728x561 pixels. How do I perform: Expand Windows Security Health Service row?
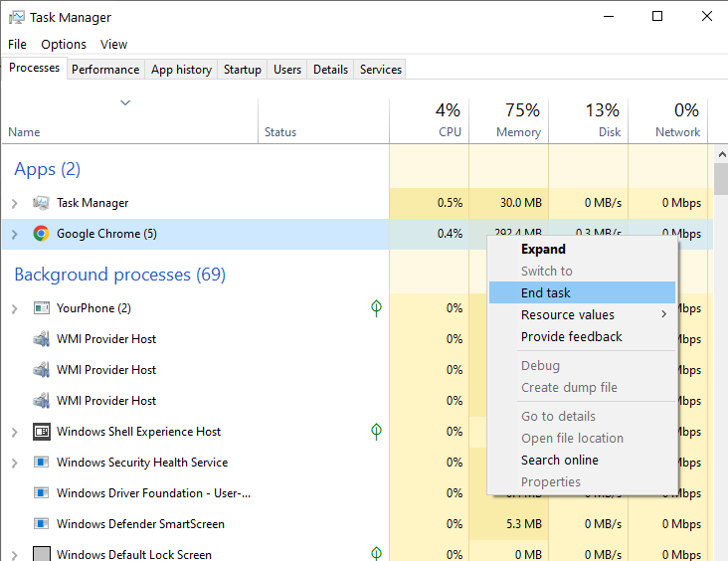tap(14, 463)
